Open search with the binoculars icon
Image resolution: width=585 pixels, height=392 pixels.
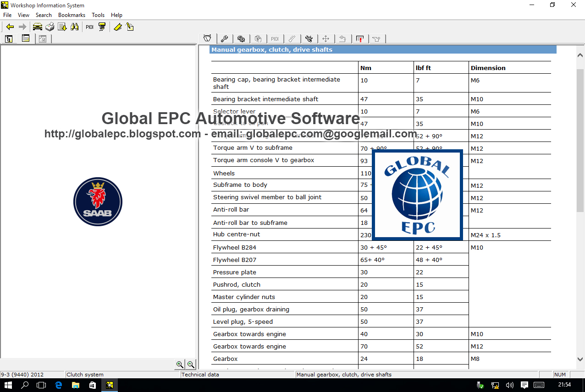pos(74,27)
